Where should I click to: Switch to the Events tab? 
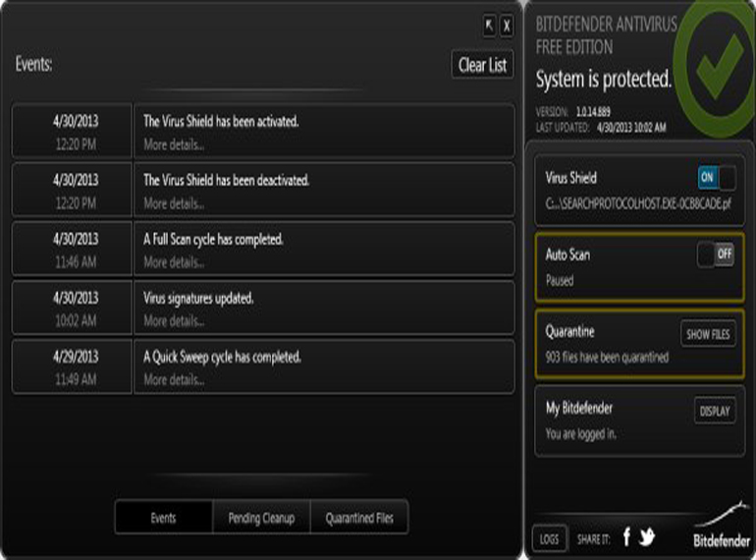click(163, 518)
